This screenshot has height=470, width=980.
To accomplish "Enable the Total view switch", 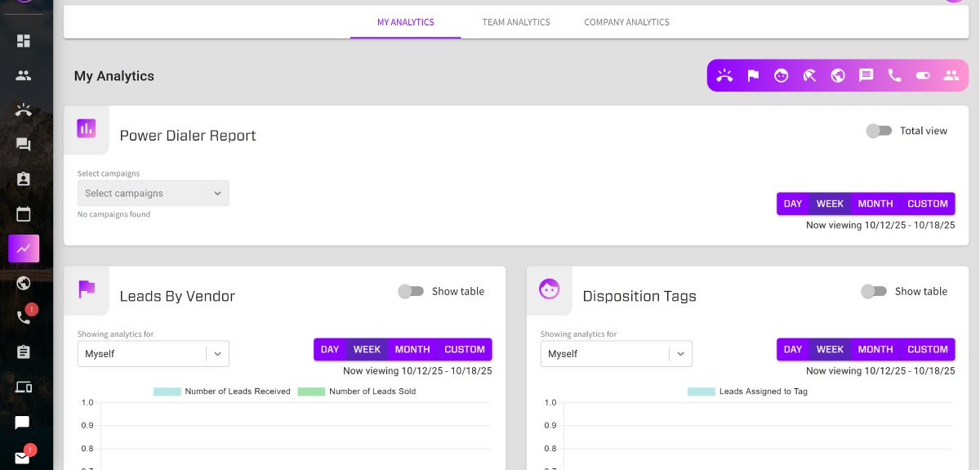I will point(879,131).
